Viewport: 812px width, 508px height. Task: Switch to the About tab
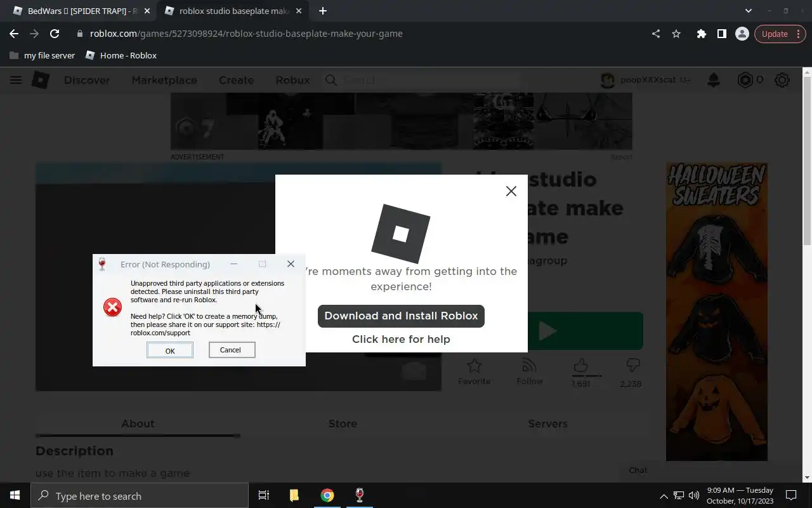tap(138, 424)
